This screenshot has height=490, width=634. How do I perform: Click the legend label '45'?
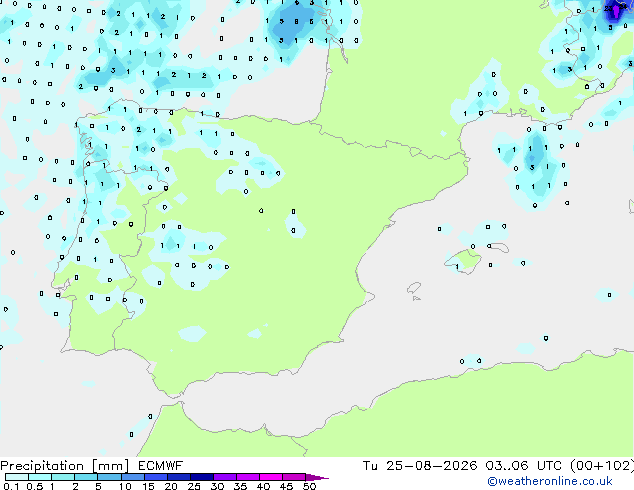point(286,486)
